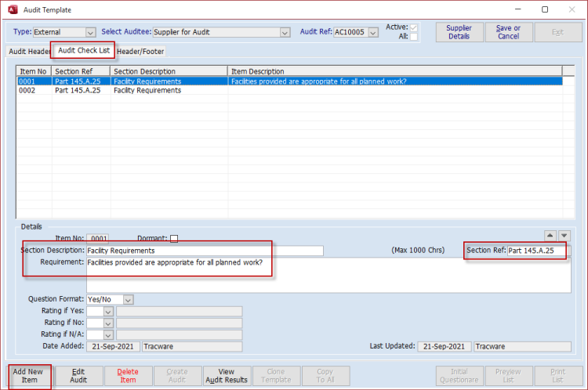The width and height of the screenshot is (588, 390).
Task: Click the Item Description column header
Action: pyautogui.click(x=395, y=71)
